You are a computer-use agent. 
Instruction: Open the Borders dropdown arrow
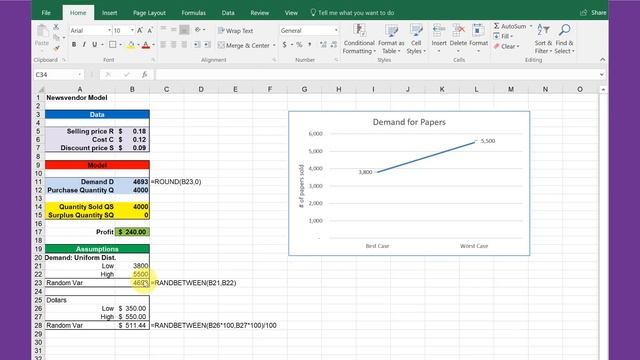pos(120,45)
